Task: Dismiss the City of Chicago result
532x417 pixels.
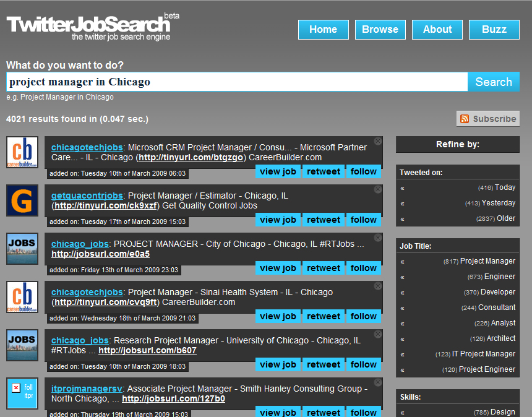Action: click(377, 238)
